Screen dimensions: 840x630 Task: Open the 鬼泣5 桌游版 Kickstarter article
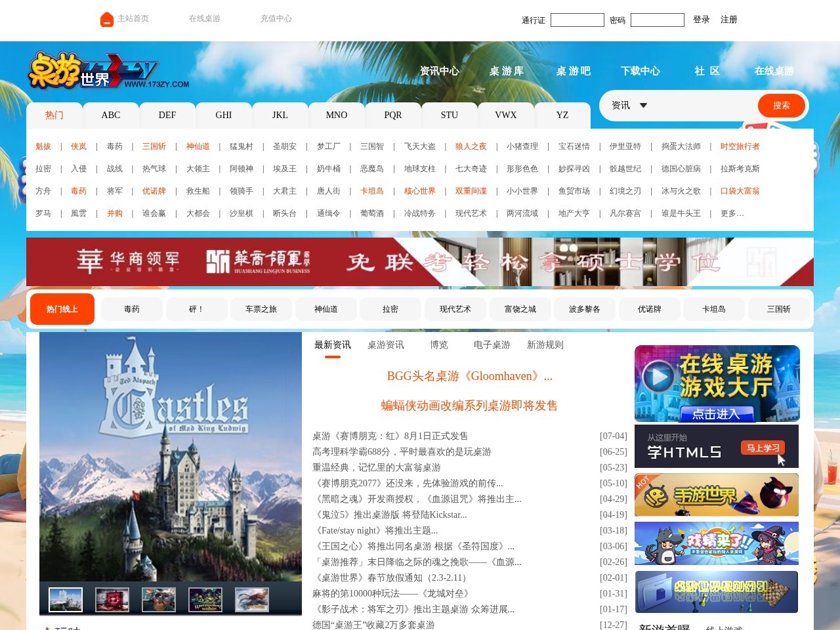pos(390,515)
